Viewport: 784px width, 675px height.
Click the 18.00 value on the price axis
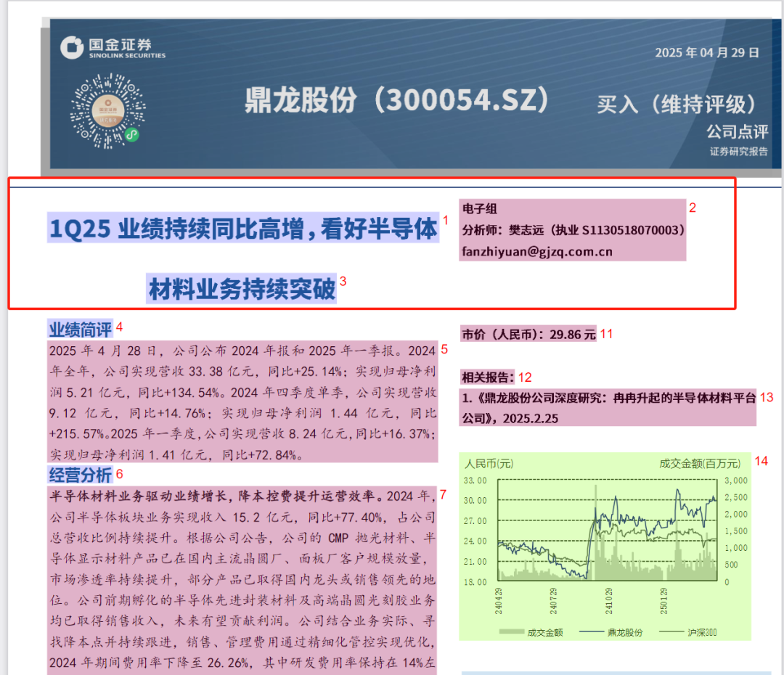[475, 582]
